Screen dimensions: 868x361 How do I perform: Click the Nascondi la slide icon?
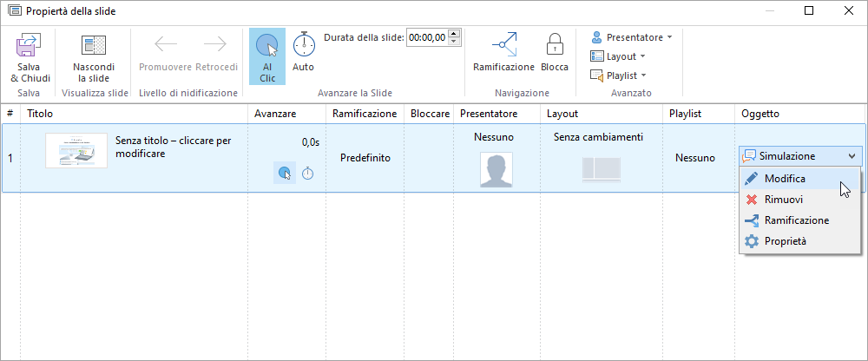coord(93,46)
